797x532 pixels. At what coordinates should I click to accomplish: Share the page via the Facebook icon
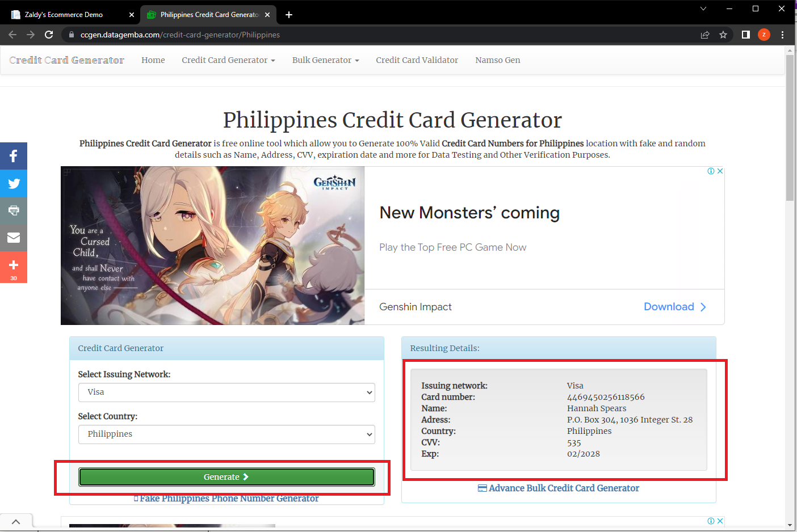(13, 156)
